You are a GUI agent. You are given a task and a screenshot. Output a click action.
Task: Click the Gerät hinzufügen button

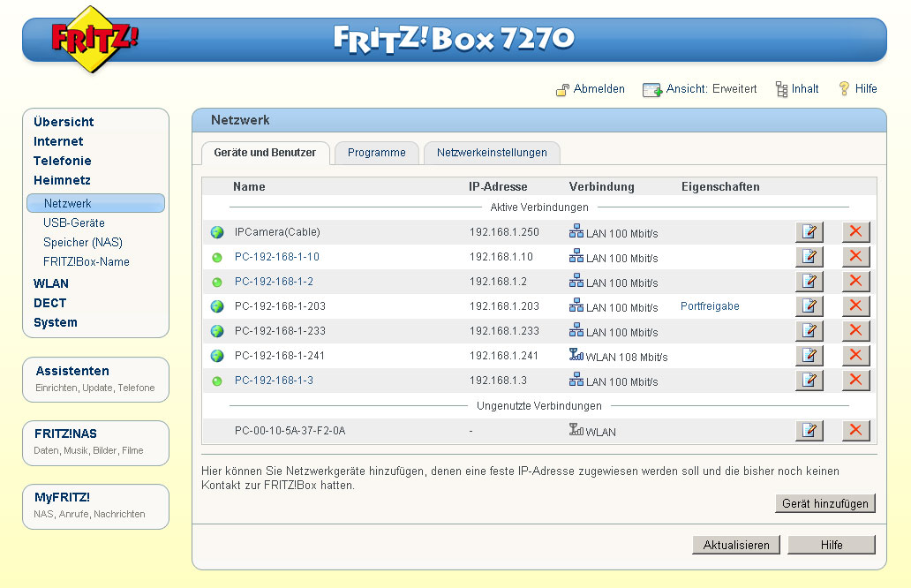click(825, 504)
